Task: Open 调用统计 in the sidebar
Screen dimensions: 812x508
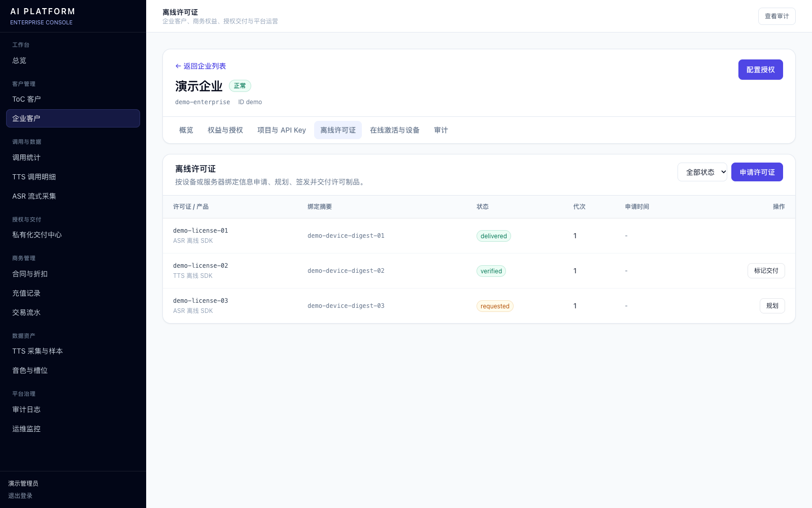Action: tap(73, 157)
